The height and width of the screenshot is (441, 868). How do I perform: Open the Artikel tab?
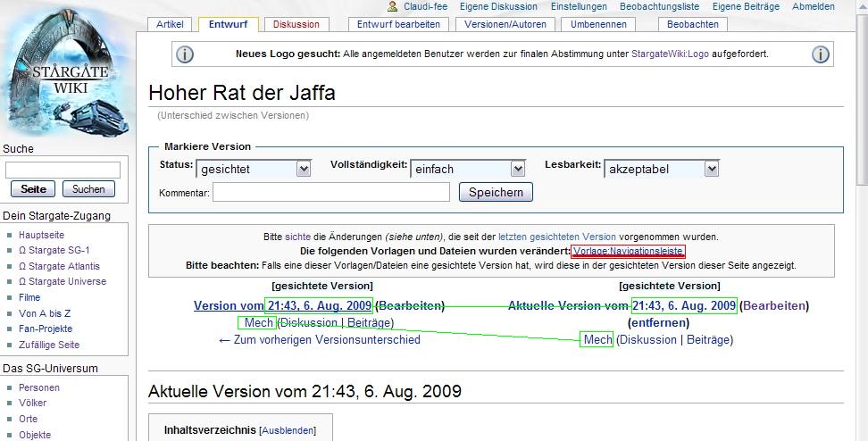[x=170, y=25]
